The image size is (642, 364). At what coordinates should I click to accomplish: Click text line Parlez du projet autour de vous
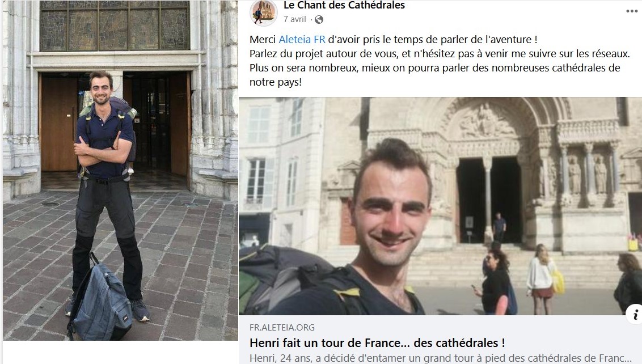pos(440,54)
